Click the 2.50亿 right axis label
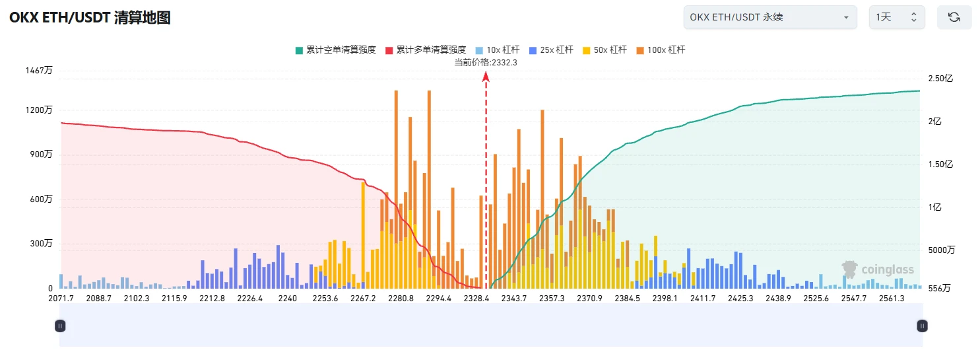 point(940,79)
